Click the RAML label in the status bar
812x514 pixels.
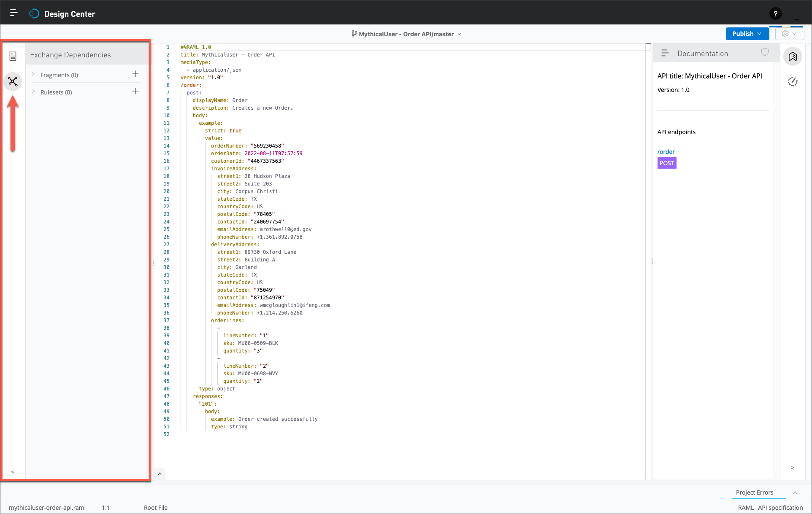tap(746, 508)
